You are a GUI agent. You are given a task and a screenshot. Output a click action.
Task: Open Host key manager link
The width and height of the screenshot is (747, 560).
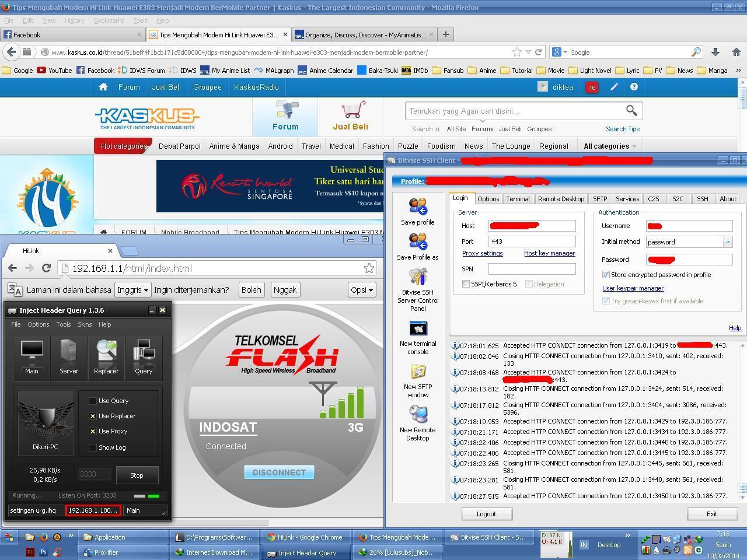(549, 253)
